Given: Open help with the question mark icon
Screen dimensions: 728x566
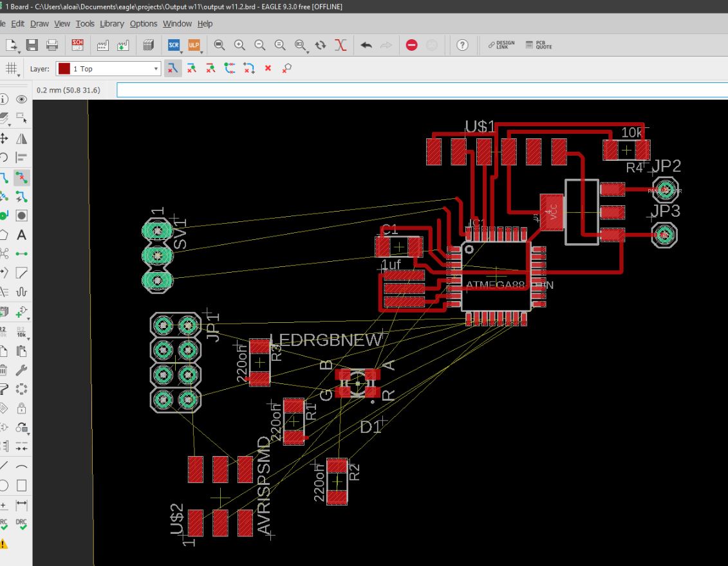Looking at the screenshot, I should coord(462,45).
